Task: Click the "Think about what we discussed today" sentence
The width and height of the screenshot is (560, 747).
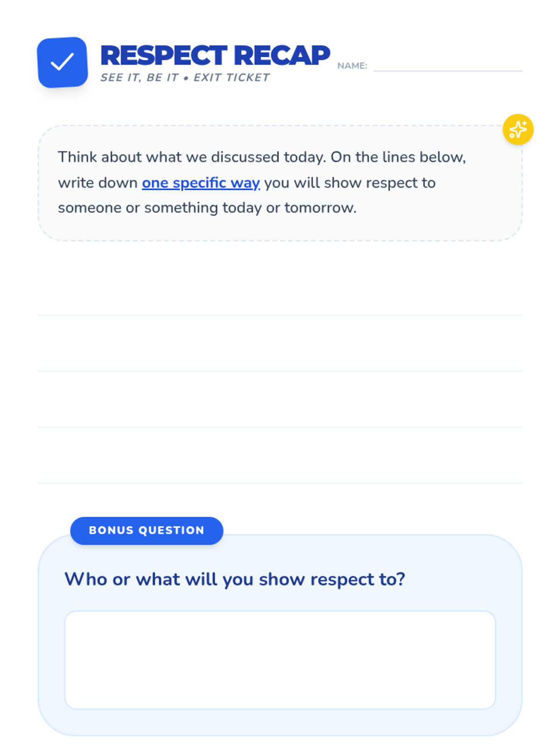Action: 192,157
